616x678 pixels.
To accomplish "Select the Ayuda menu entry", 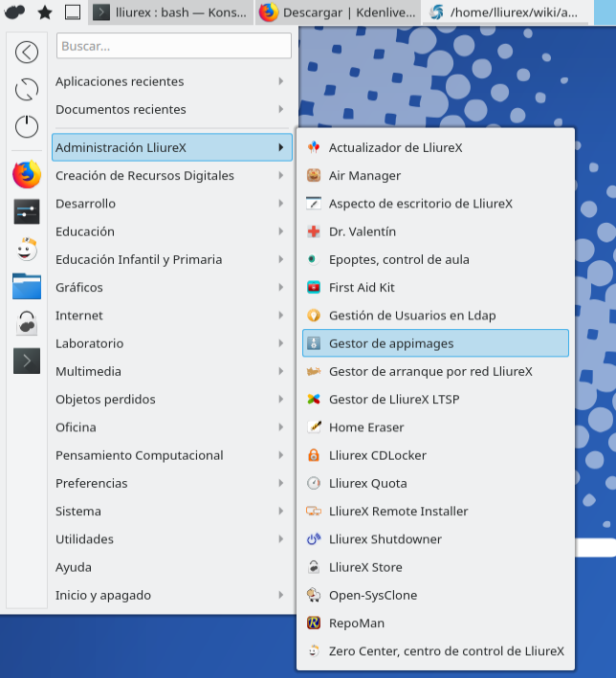I will pos(172,567).
